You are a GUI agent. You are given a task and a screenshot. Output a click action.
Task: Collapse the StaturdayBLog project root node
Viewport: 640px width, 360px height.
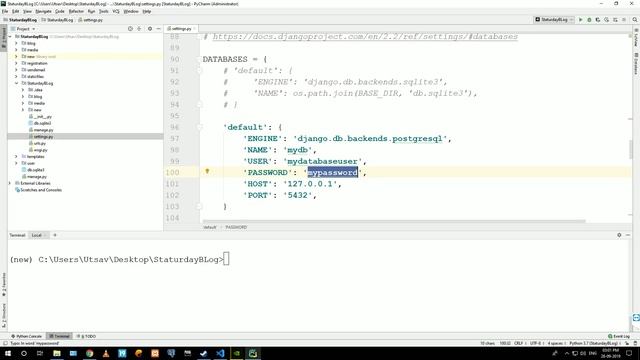[11, 37]
